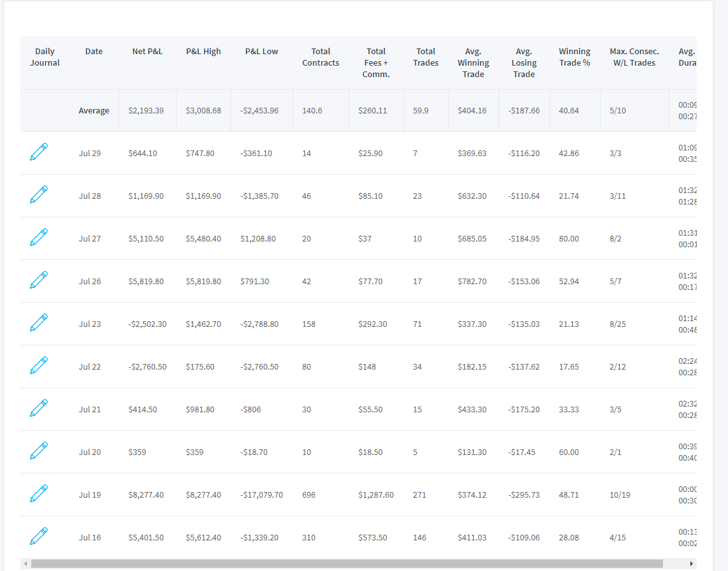The image size is (728, 571).
Task: Click the Max. Consec. W/L Trades header
Action: pyautogui.click(x=634, y=57)
